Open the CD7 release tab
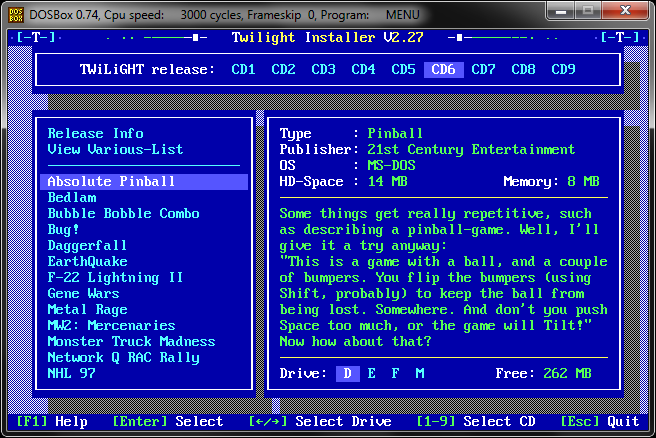Viewport: 656px width, 438px height. (x=483, y=69)
